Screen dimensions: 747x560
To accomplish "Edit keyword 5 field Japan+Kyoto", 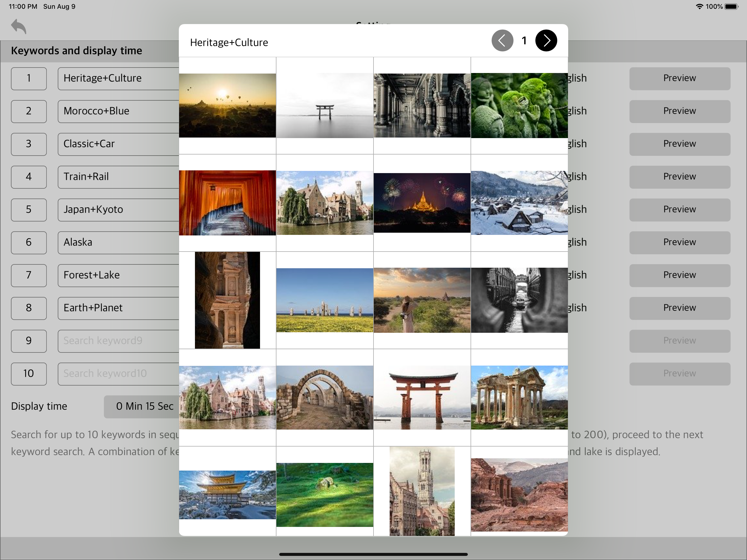I will pyautogui.click(x=118, y=209).
